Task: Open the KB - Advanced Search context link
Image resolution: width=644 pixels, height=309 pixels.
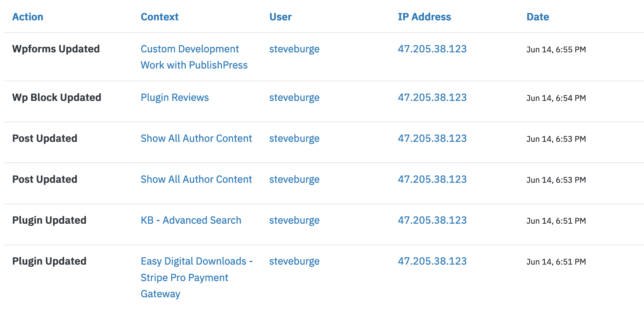Action: coord(191,220)
